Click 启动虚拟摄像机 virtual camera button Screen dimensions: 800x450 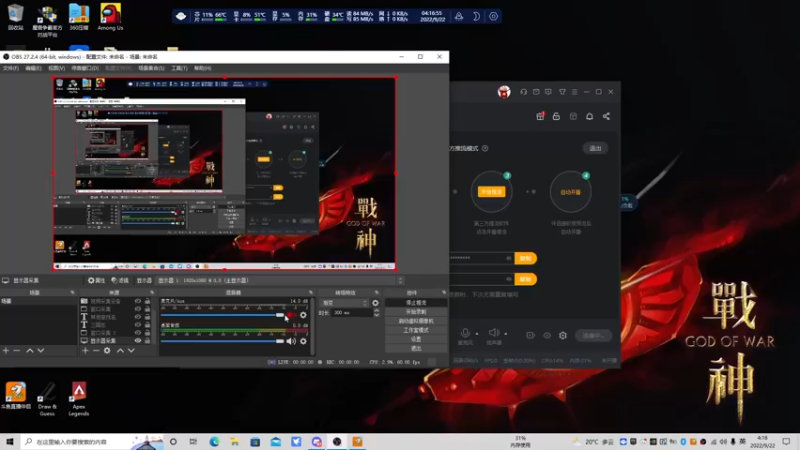point(416,321)
